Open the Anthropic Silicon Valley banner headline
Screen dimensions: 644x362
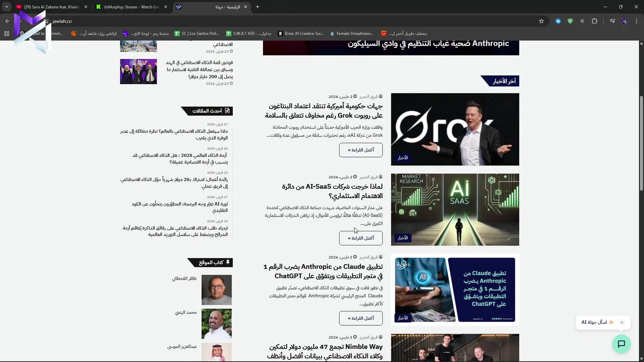click(428, 44)
